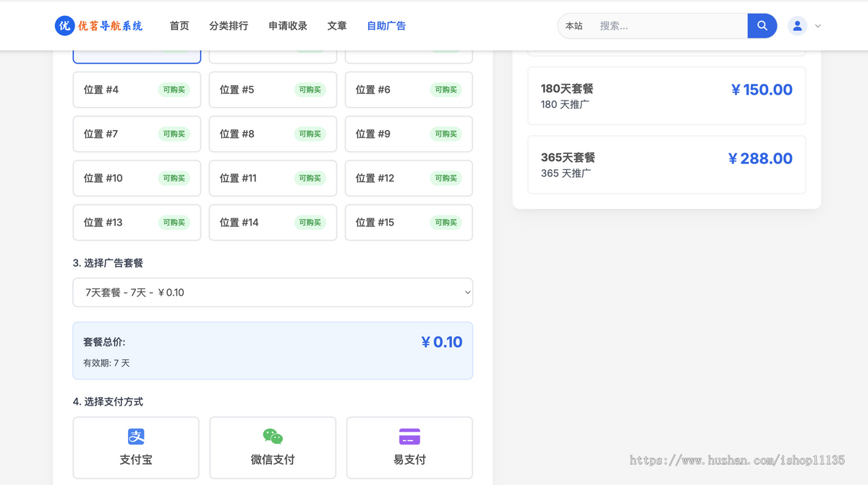The image size is (868, 485).
Task: Choose 支付宝 payment method
Action: 136,447
